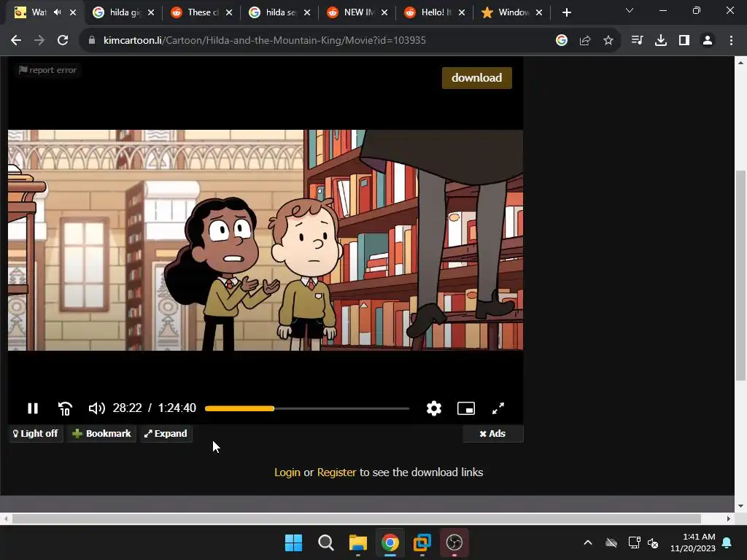Click the muted volume tray icon

tap(653, 542)
